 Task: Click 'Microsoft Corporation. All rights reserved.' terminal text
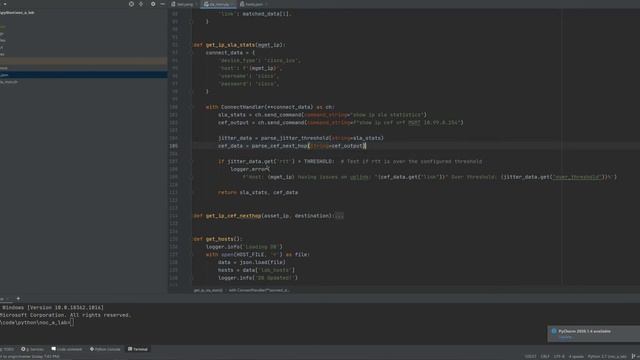[x=65, y=315]
